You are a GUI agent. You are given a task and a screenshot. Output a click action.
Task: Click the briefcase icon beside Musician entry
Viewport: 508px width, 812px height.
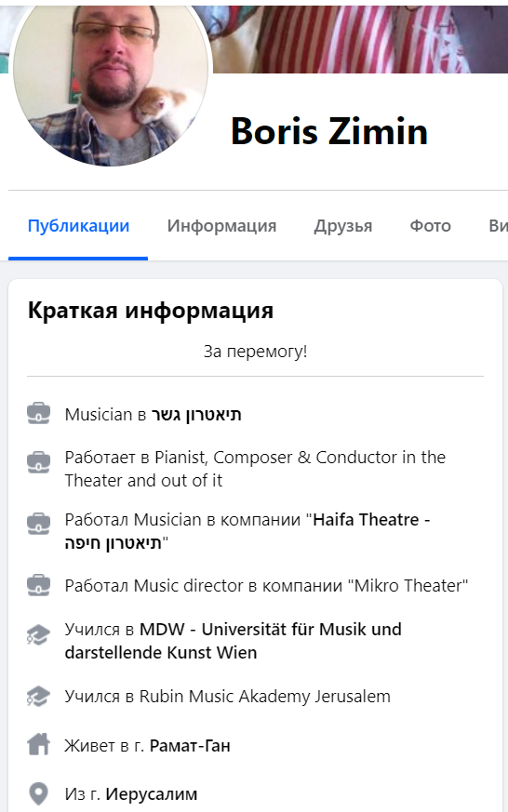tap(39, 414)
